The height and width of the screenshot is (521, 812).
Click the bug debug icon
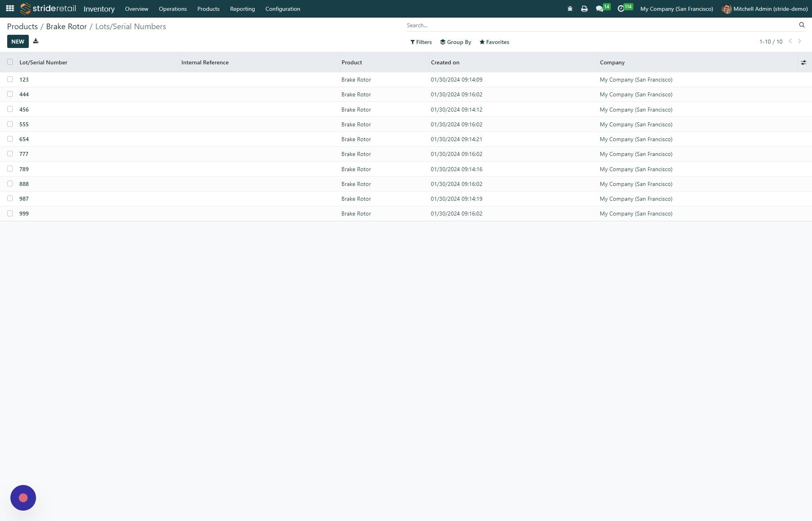(570, 8)
